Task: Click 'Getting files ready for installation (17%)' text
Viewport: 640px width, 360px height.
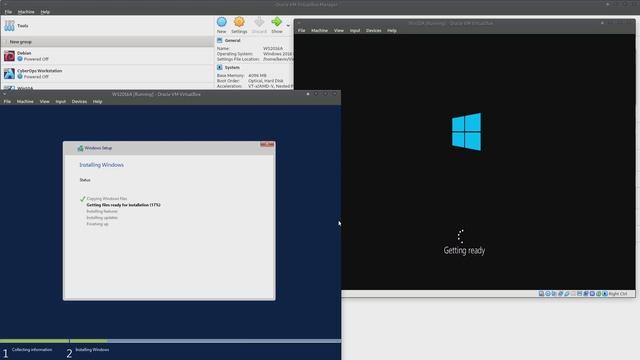Action: point(123,205)
